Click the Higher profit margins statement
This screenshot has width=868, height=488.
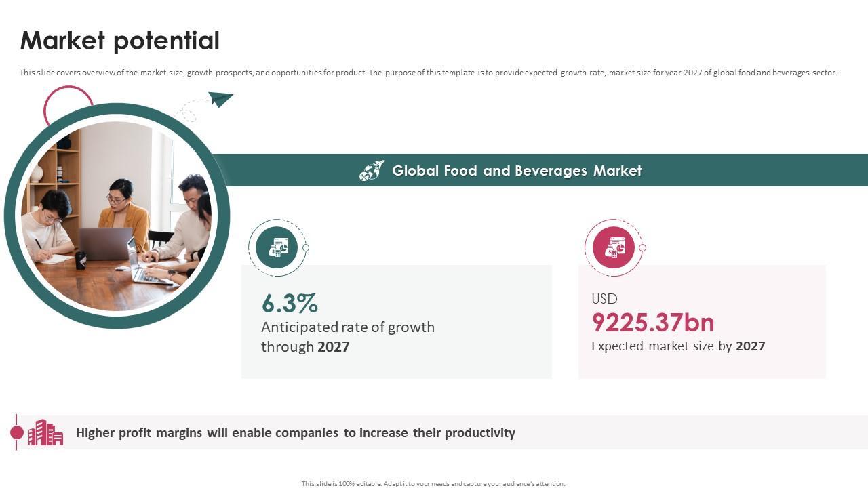tap(296, 432)
